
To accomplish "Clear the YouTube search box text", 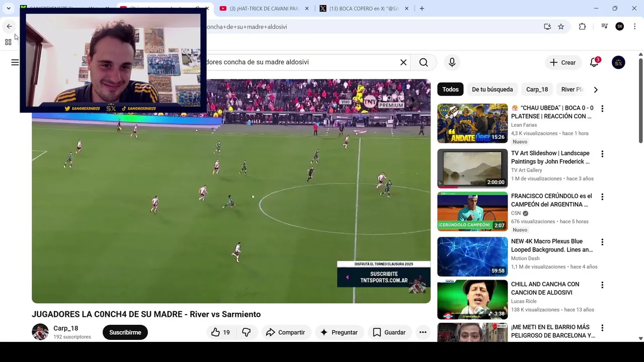I will pyautogui.click(x=404, y=62).
